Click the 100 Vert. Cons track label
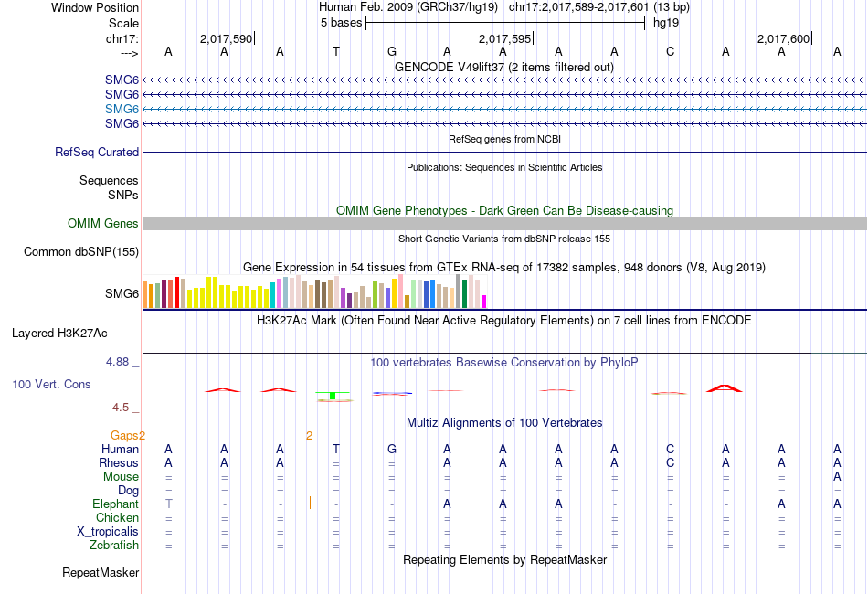Viewport: 868px width, 594px height. click(x=51, y=384)
